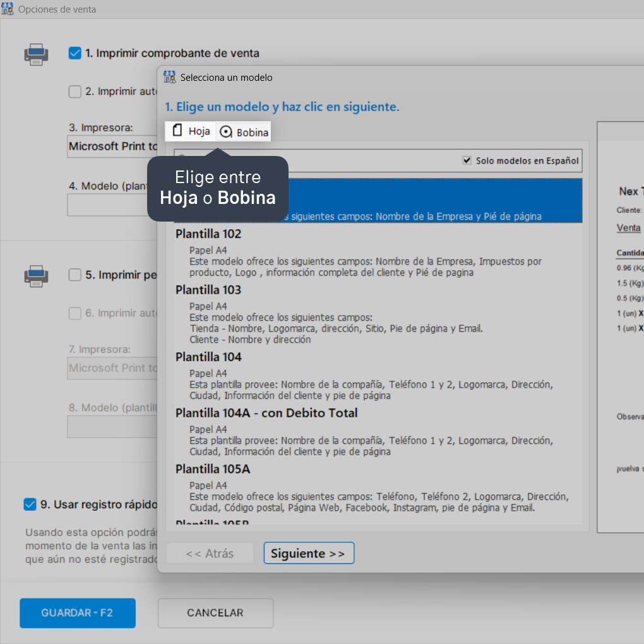Select Plantilla 102 template
The width and height of the screenshot is (644, 644).
[x=378, y=253]
